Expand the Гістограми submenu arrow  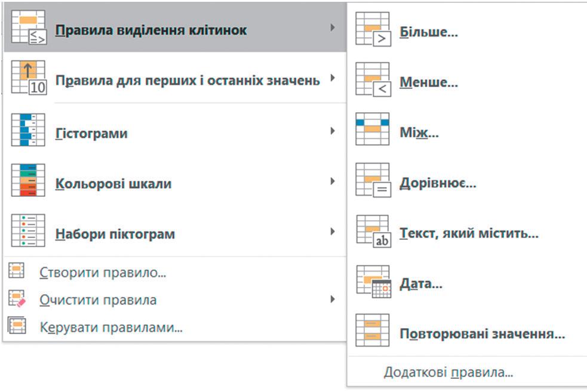click(x=333, y=131)
